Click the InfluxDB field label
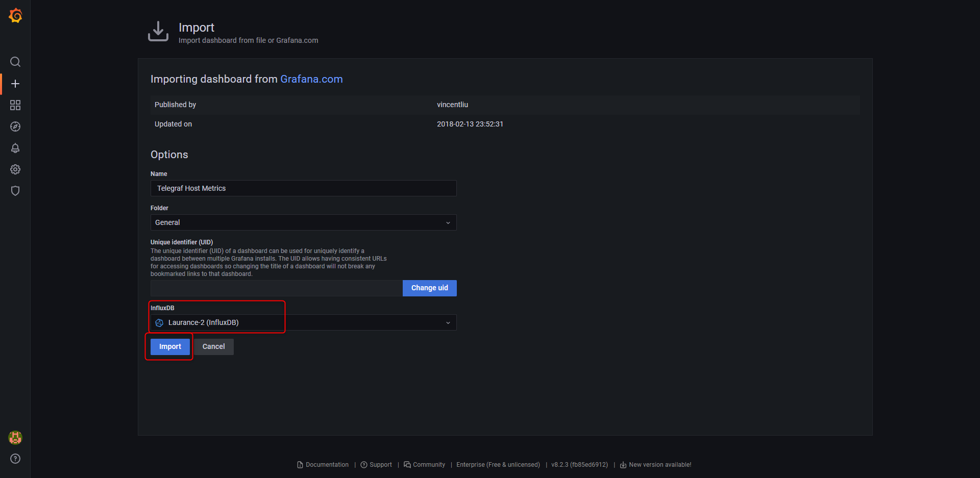Image resolution: width=980 pixels, height=478 pixels. pos(162,308)
